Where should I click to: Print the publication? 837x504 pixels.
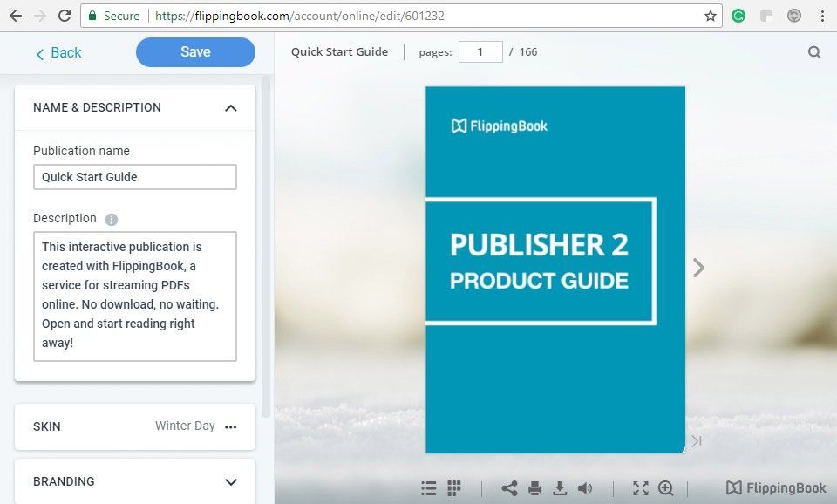pyautogui.click(x=534, y=488)
